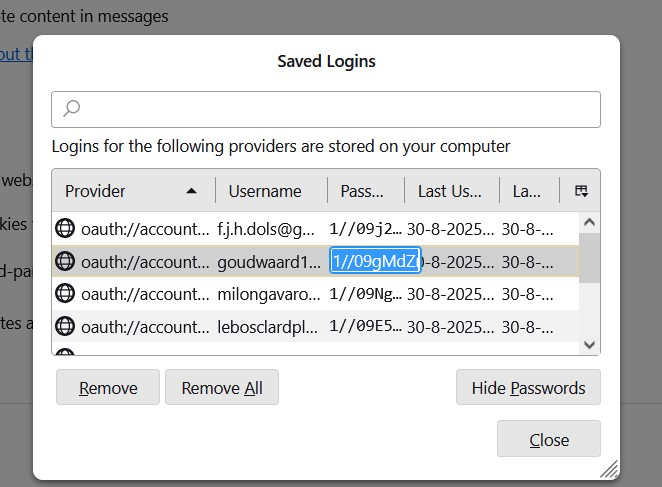The image size is (662, 487).
Task: Select the highlighted password text 1//09gMdZ
Action: coord(375,261)
